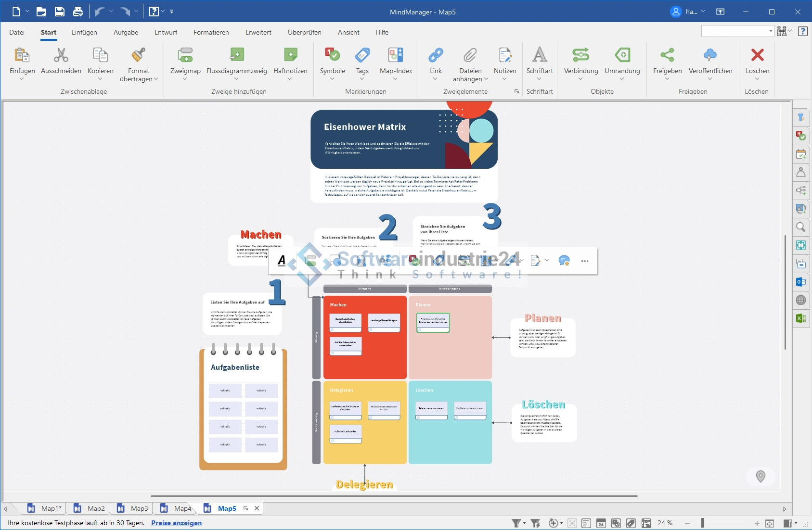Click the Outlook icon in right sidebar

pos(801,282)
